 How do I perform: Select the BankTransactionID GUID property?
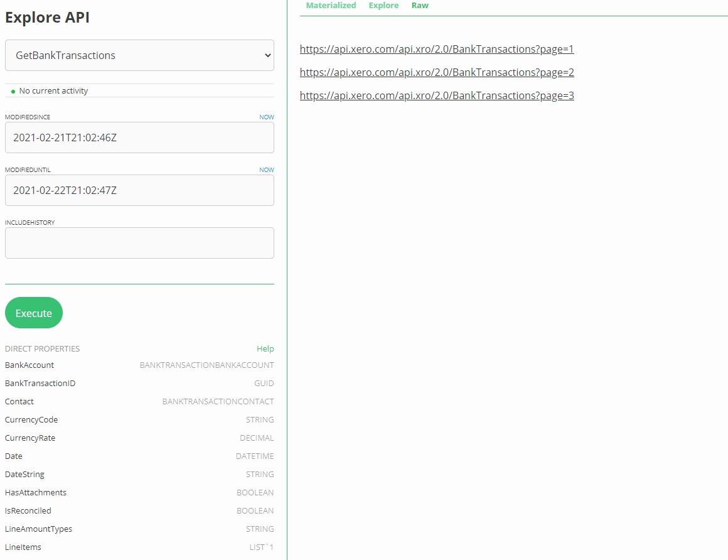click(x=40, y=383)
